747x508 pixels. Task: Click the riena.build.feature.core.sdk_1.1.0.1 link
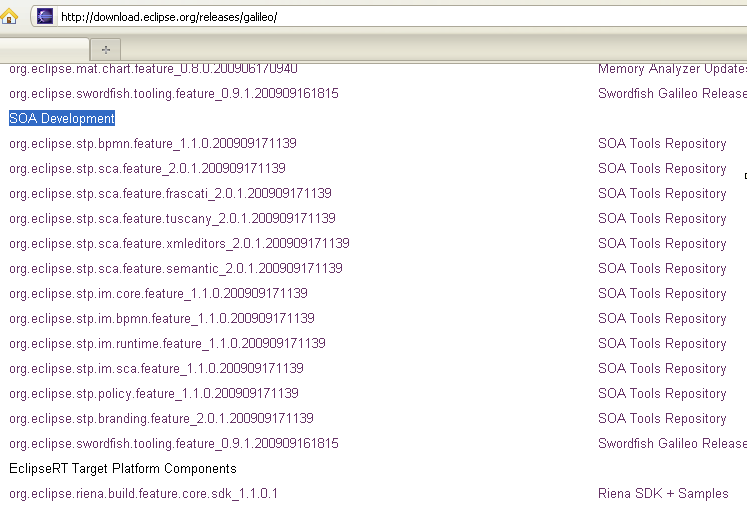(x=143, y=494)
